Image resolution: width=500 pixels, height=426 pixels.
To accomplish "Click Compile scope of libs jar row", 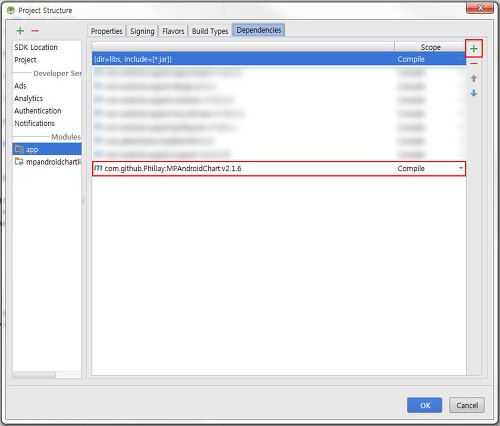I will point(411,59).
